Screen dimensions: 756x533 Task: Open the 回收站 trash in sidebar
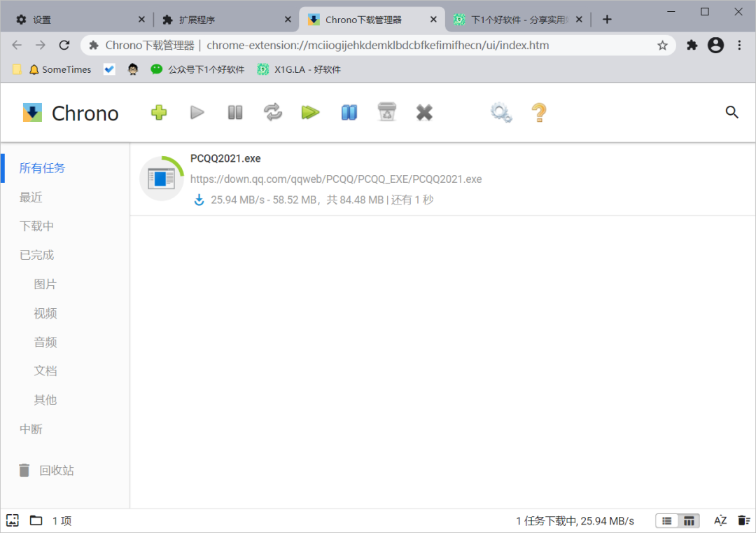coord(46,470)
